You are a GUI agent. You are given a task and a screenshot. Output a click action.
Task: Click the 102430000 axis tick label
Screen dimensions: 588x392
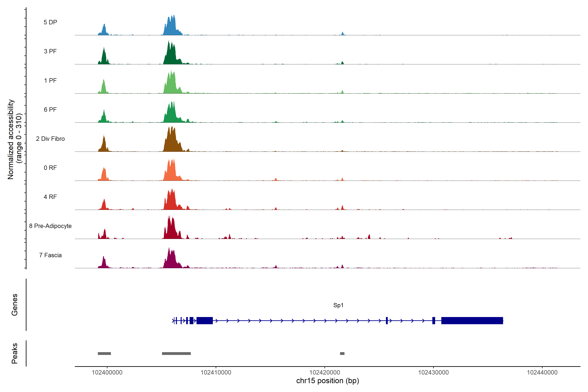tap(433, 373)
